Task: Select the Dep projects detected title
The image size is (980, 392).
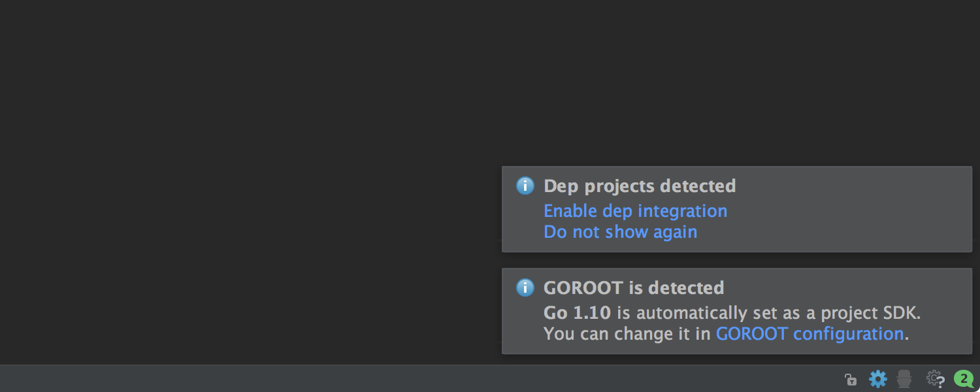Action: pyautogui.click(x=640, y=186)
